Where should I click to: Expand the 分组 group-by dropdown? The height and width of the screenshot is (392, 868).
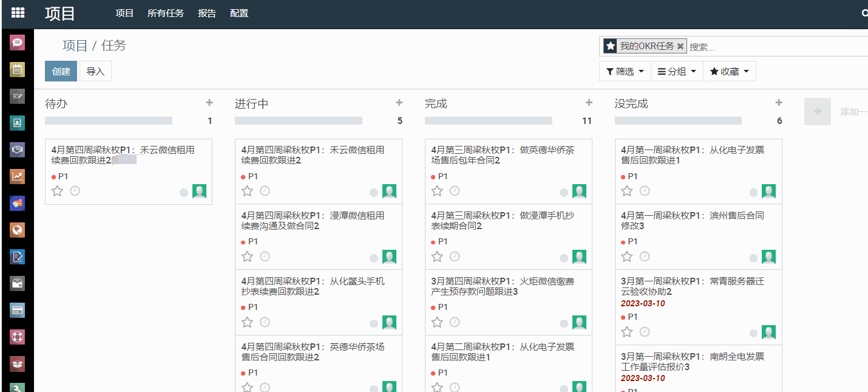(677, 72)
